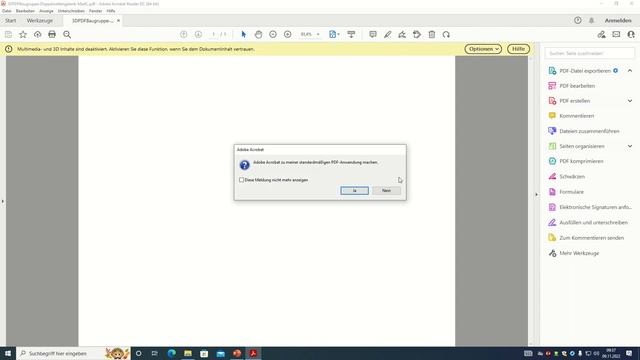This screenshot has height=360, width=640.
Task: Open fill and sign pen icon top right
Action: click(601, 35)
